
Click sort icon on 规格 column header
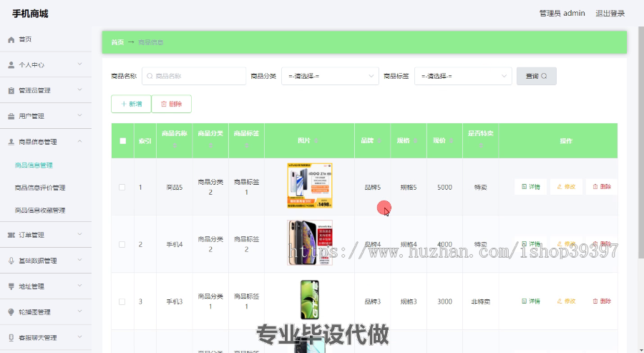coord(415,140)
